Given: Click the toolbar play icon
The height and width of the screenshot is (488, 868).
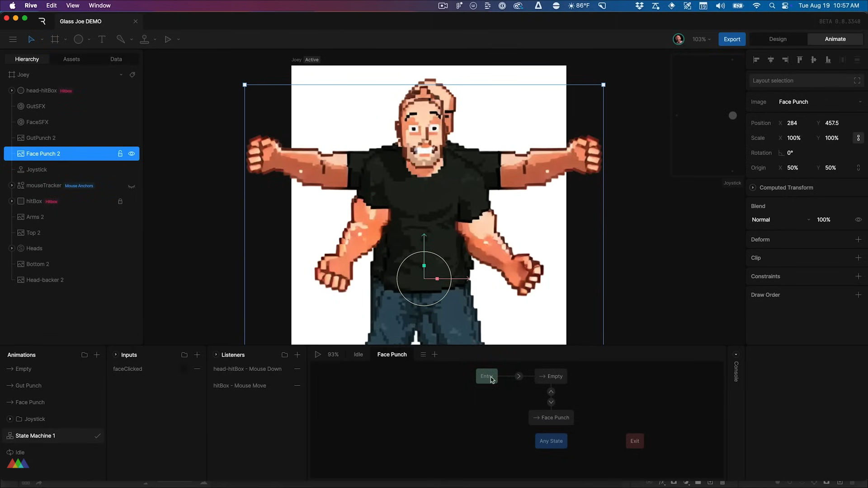Looking at the screenshot, I should tap(168, 39).
